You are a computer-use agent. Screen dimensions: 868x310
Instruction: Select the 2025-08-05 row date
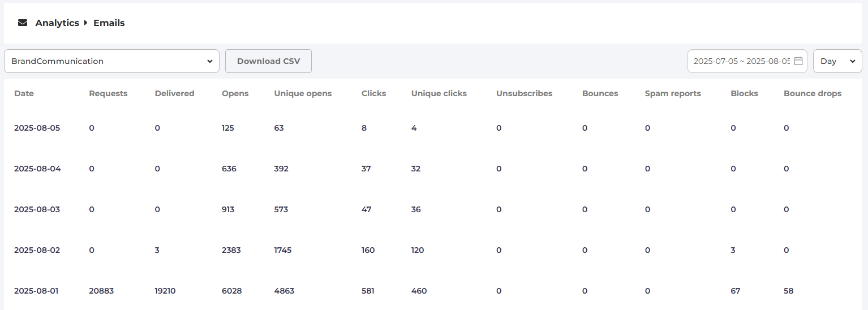[37, 128]
